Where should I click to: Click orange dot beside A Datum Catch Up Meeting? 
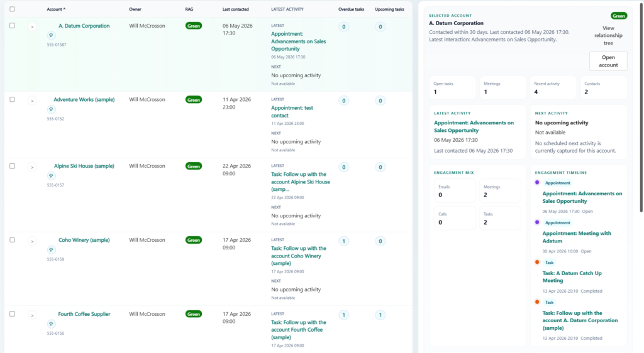pyautogui.click(x=537, y=262)
